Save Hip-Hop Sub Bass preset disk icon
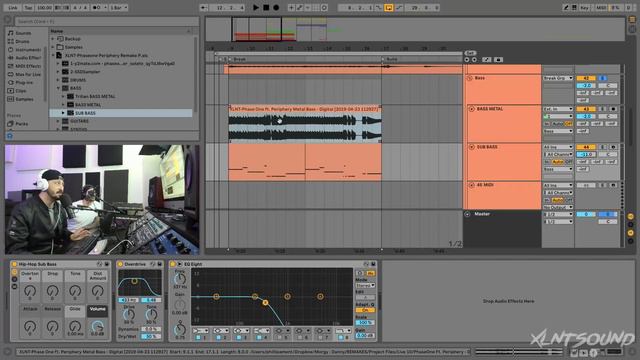The image size is (640, 360). 107,264
